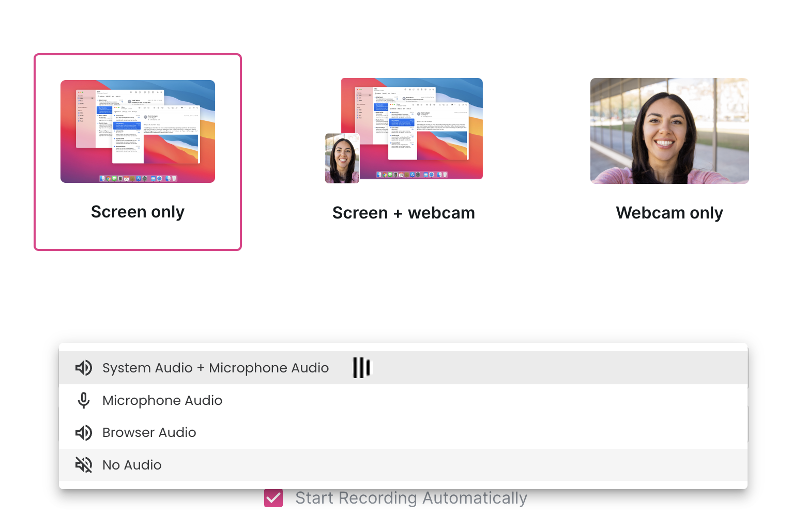The width and height of the screenshot is (792, 532).
Task: Click the Screen + webcam label text
Action: coord(403,213)
